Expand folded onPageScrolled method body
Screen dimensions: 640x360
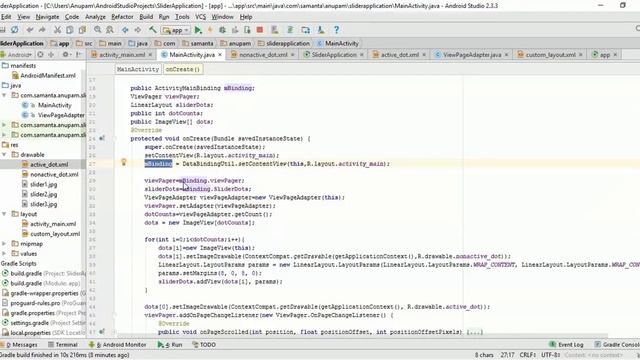[475, 332]
